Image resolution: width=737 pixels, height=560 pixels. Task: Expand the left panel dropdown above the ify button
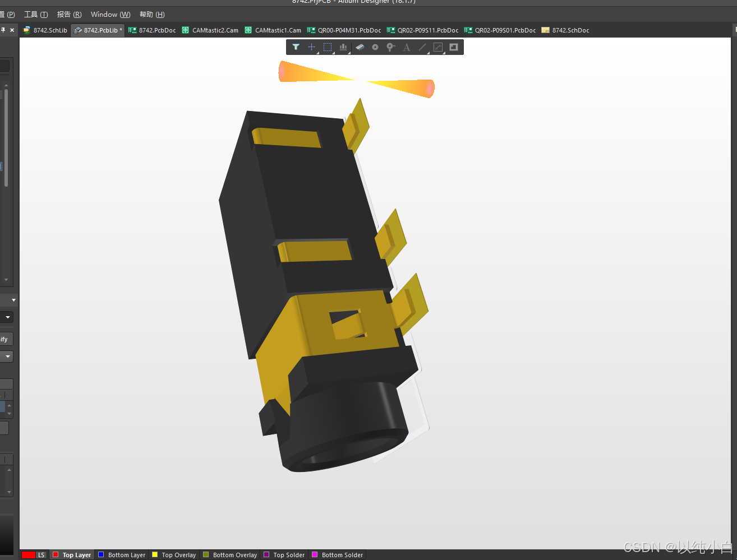(8, 317)
